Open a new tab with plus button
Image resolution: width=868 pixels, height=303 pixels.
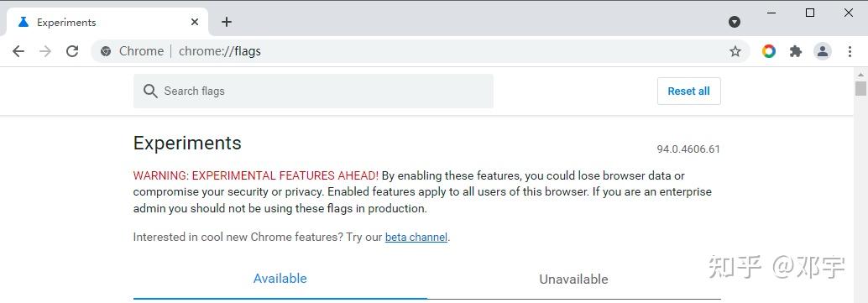click(x=226, y=22)
